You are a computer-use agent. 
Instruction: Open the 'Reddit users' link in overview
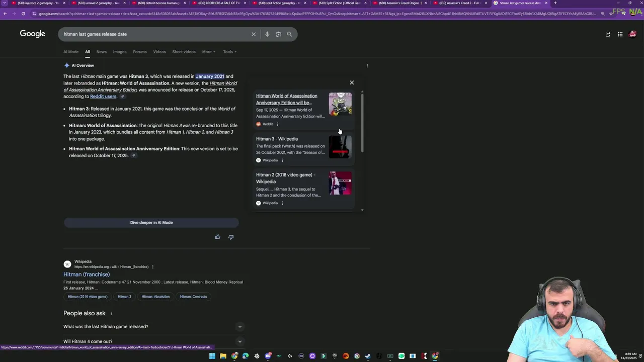(103, 97)
